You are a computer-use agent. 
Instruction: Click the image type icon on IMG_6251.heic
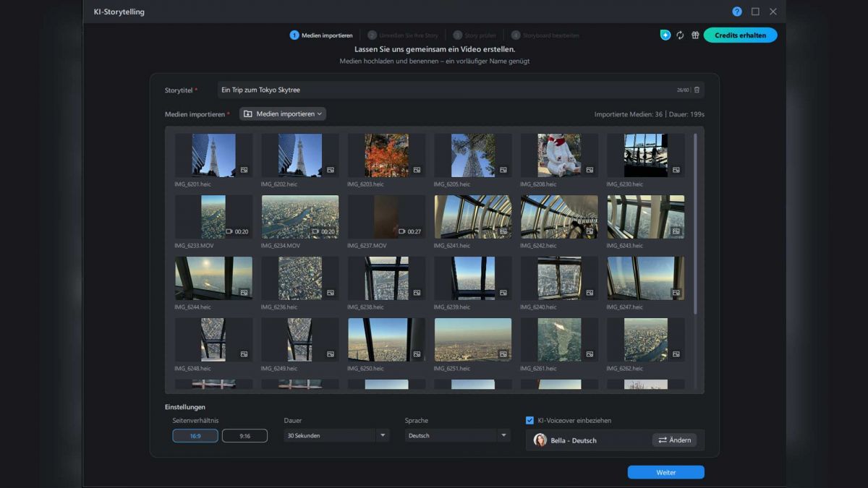(x=503, y=354)
